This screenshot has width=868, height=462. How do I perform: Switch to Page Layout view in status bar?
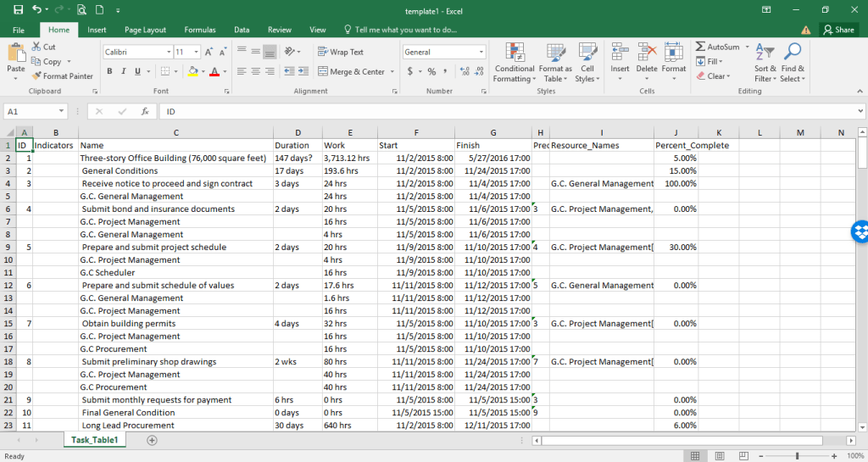720,456
